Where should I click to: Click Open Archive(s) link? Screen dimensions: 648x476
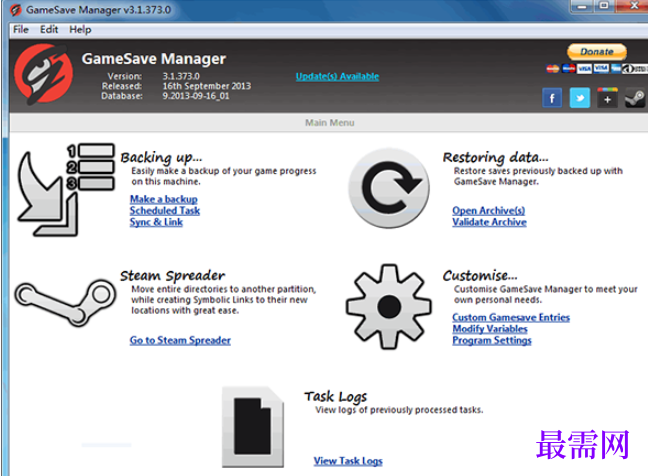[488, 211]
